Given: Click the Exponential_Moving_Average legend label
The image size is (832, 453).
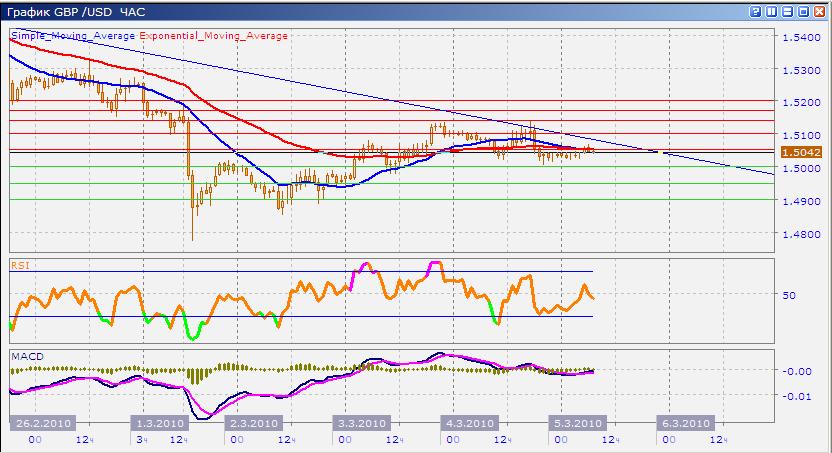Looking at the screenshot, I should tap(213, 35).
